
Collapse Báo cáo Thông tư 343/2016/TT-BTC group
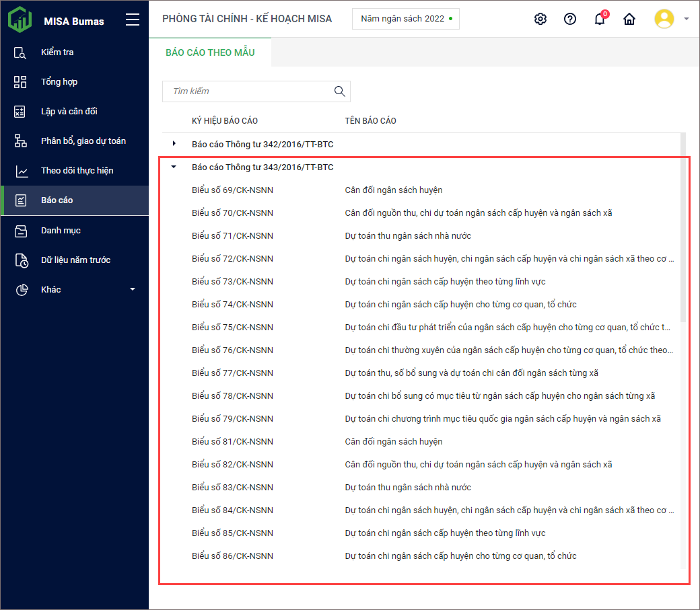(x=174, y=167)
